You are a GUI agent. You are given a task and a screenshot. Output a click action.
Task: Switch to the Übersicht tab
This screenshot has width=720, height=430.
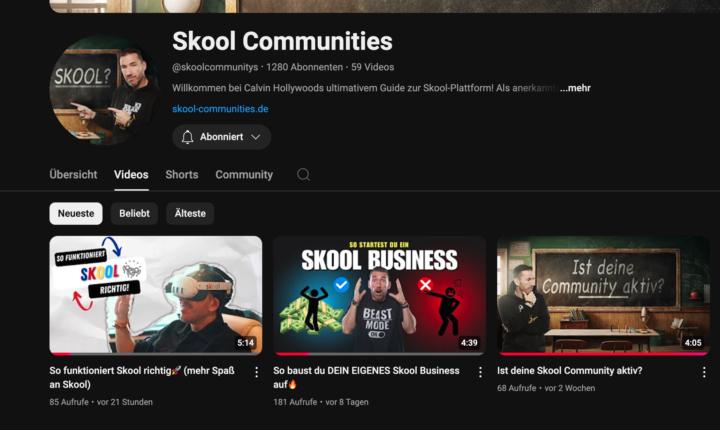[73, 175]
